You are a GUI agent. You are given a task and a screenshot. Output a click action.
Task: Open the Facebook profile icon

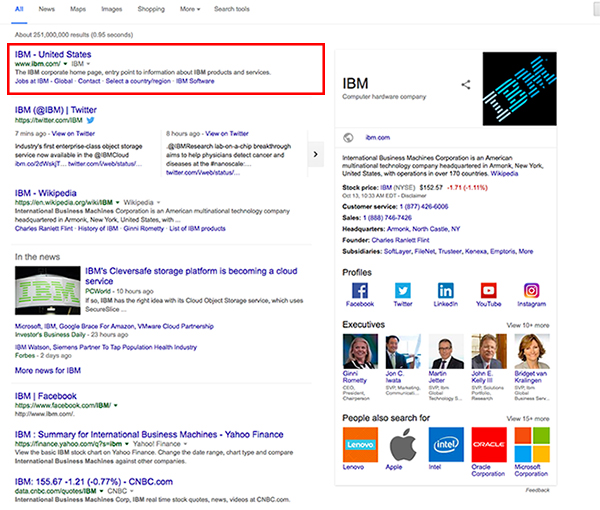point(360,290)
